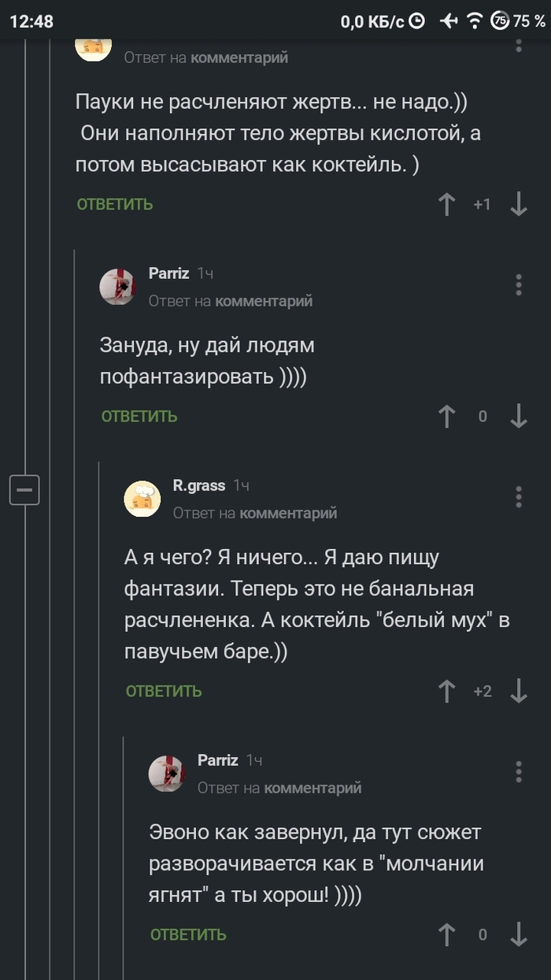The image size is (551, 980).
Task: Downvote Parriz's "Зануда" comment
Action: [x=520, y=416]
